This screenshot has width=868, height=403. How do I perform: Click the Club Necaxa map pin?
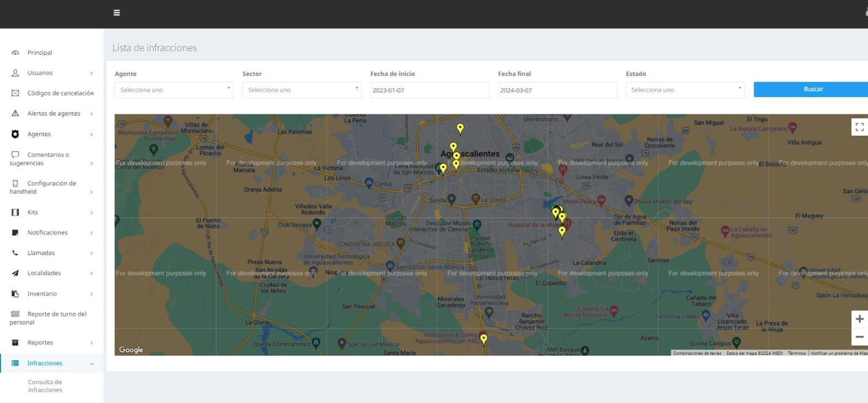click(x=317, y=223)
